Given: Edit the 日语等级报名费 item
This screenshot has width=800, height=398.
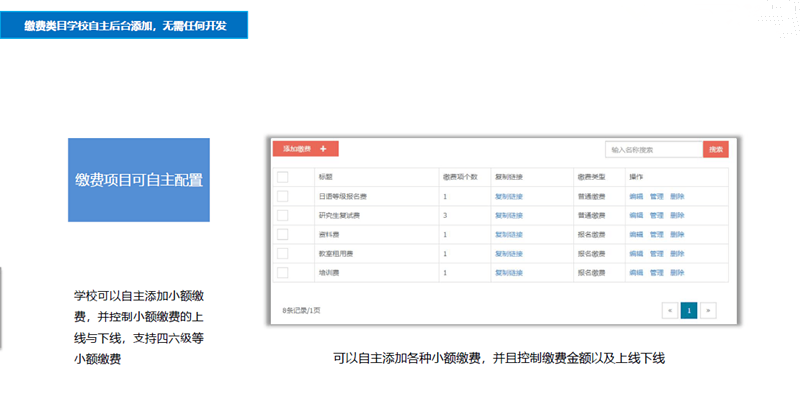Looking at the screenshot, I should [x=636, y=196].
